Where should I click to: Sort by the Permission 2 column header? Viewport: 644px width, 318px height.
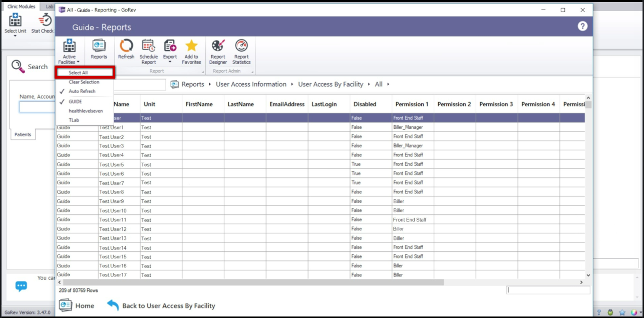[x=455, y=104]
